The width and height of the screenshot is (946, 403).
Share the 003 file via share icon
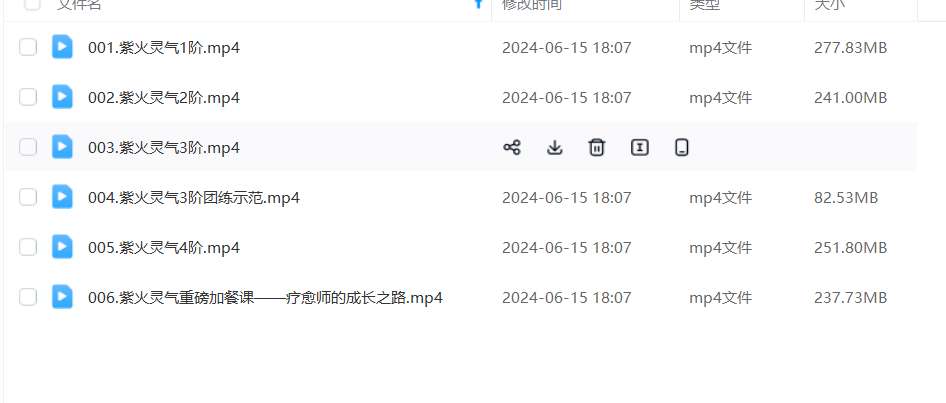pos(512,147)
